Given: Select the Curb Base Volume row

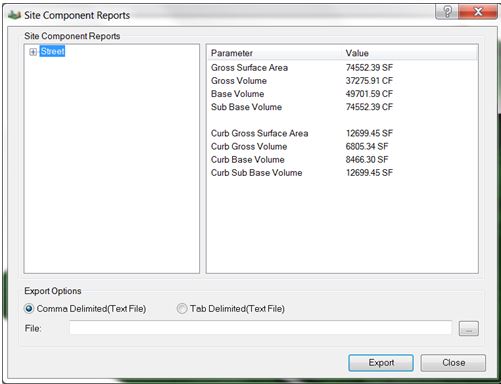Looking at the screenshot, I should 342,160.
